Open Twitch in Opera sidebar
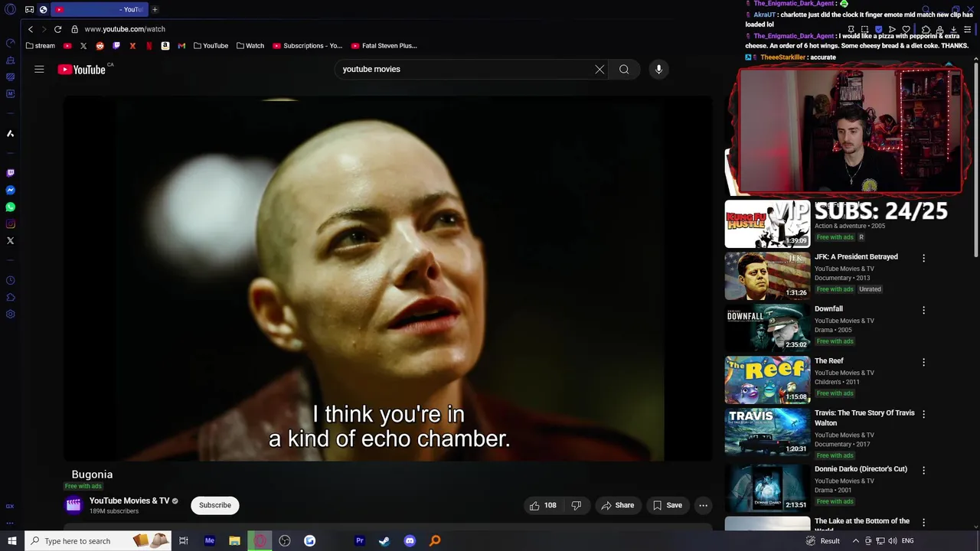The width and height of the screenshot is (980, 551). coord(10,173)
